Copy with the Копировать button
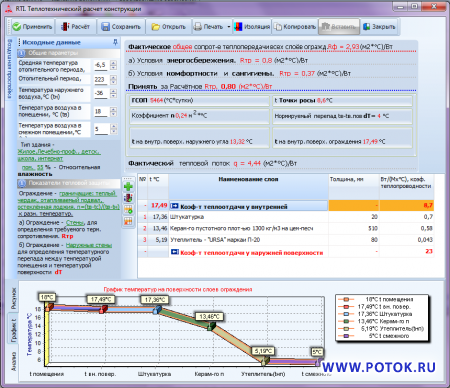The image size is (450, 388). coord(295,27)
